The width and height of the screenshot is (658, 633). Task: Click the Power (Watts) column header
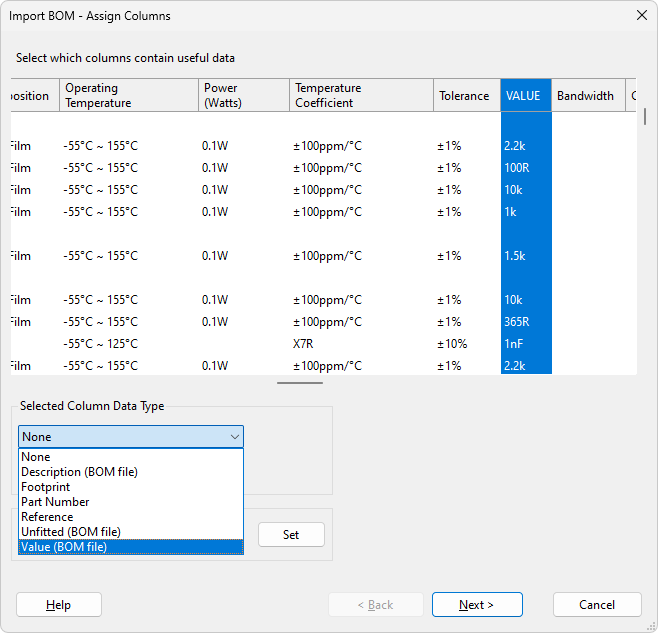[242, 96]
